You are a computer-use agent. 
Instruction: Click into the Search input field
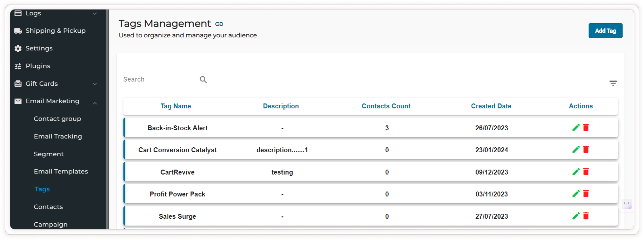click(x=160, y=80)
